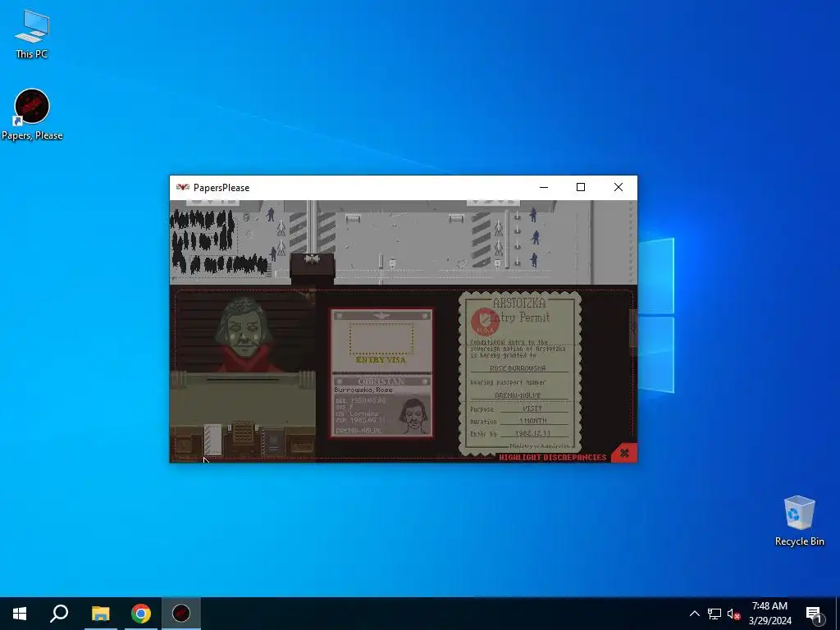Minimize the PapersPlease window

[544, 188]
